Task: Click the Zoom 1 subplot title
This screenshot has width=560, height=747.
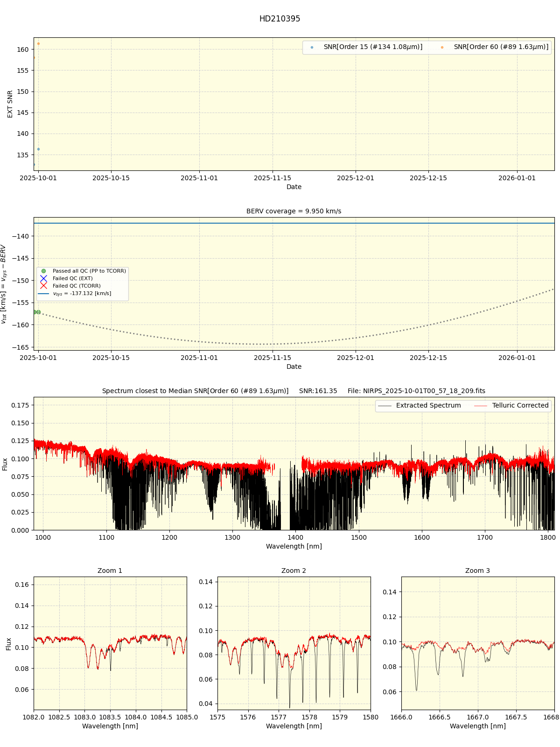Action: pos(110,571)
